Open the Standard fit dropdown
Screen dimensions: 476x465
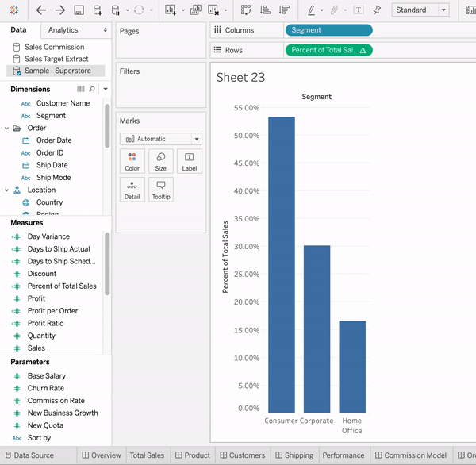click(x=420, y=10)
